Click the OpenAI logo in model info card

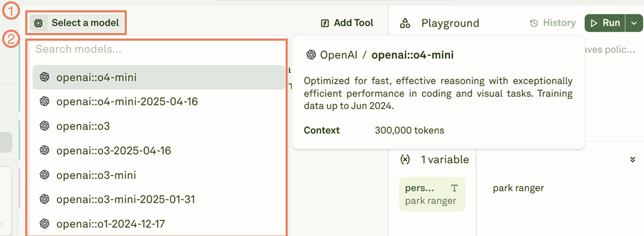(x=311, y=55)
